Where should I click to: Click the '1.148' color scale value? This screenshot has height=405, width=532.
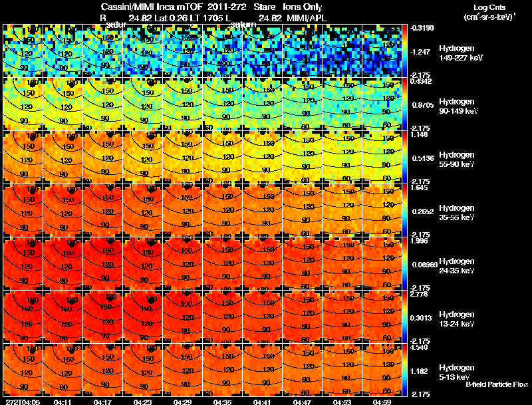(419, 134)
